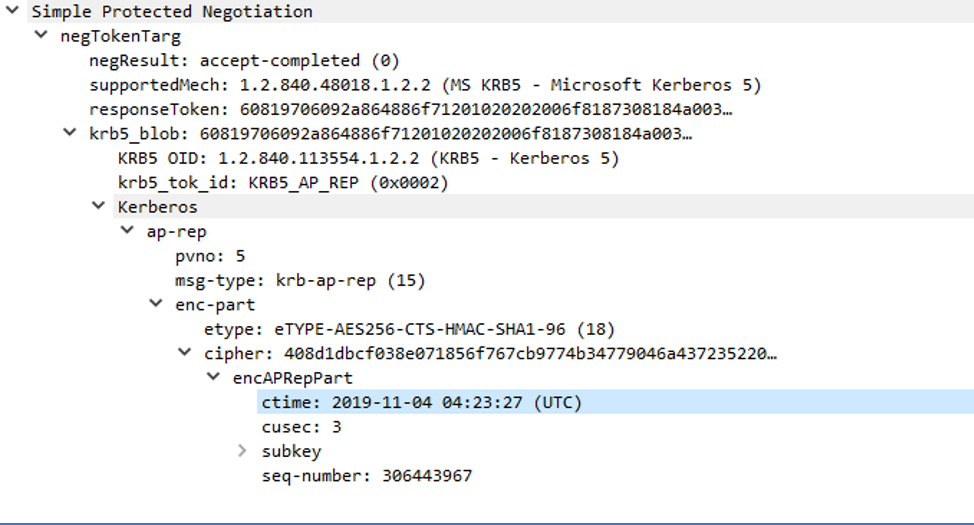
Task: Collapse the negTokenTarg tree node
Action: [40, 36]
